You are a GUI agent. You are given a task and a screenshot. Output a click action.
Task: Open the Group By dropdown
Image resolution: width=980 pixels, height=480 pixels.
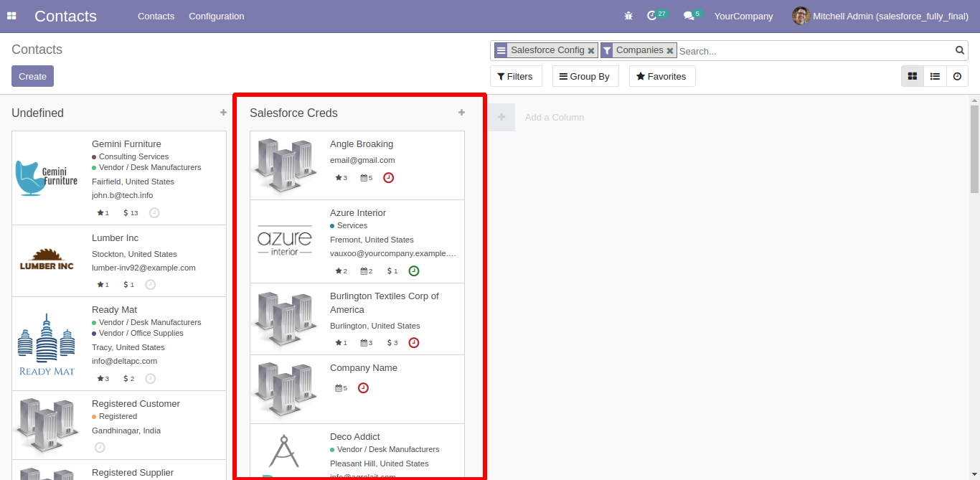pos(585,76)
